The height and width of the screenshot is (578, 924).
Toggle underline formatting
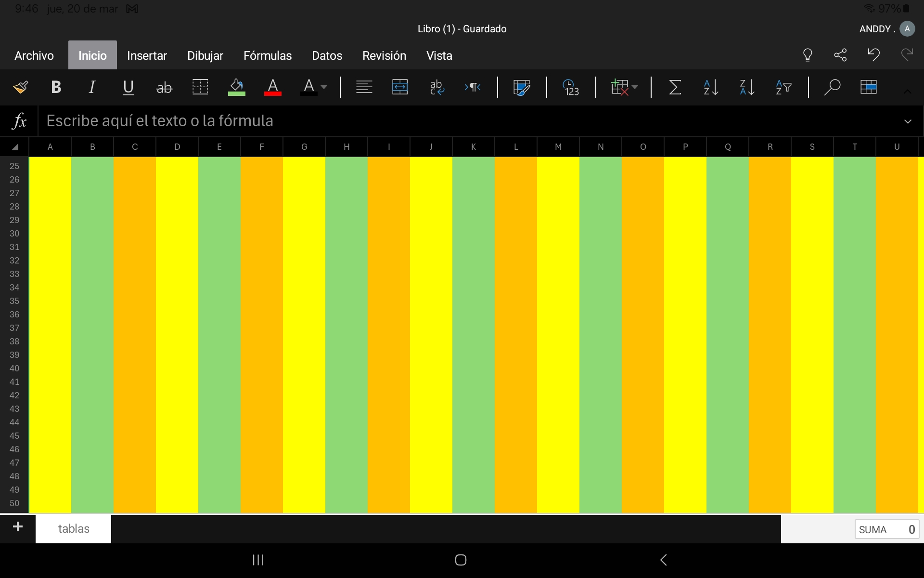[128, 87]
